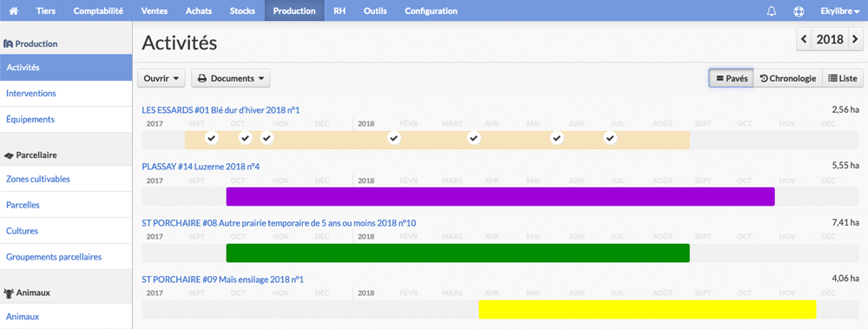Click the Activités page heading

[x=180, y=43]
